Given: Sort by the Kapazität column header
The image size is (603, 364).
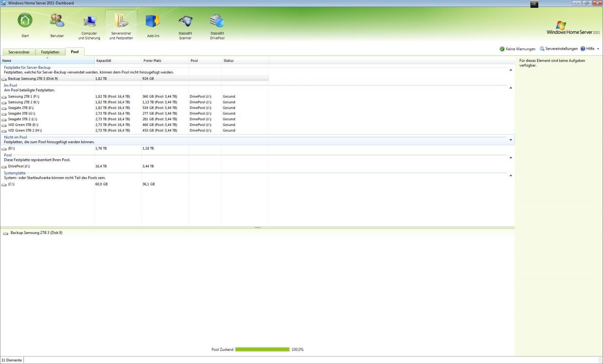Looking at the screenshot, I should point(118,60).
